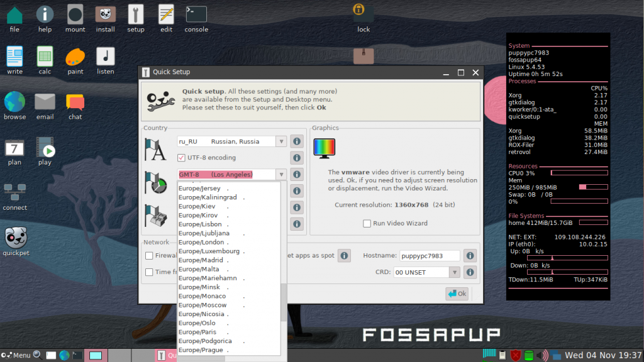Enable Run Video Wizard checkbox
This screenshot has width=644, height=362.
click(x=367, y=223)
